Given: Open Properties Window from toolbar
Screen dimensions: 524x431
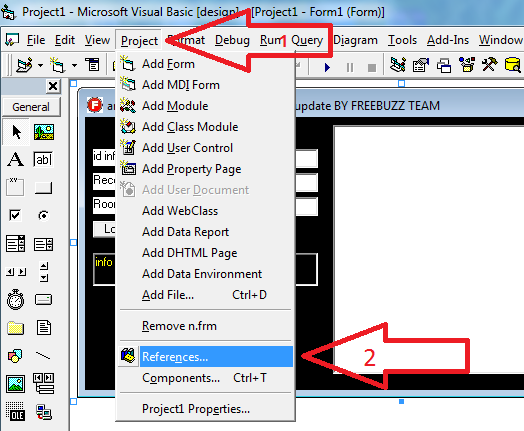Looking at the screenshot, I should tap(421, 65).
